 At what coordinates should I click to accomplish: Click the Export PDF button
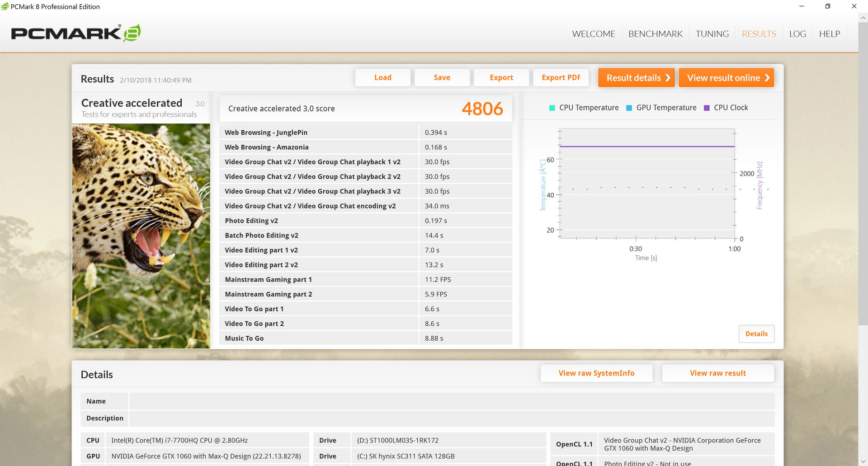tap(561, 77)
